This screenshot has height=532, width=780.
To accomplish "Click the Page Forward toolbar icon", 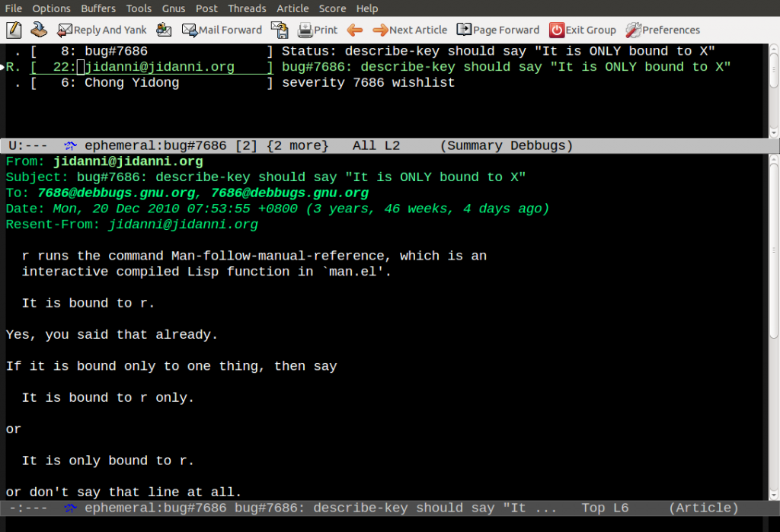I will pos(463,30).
